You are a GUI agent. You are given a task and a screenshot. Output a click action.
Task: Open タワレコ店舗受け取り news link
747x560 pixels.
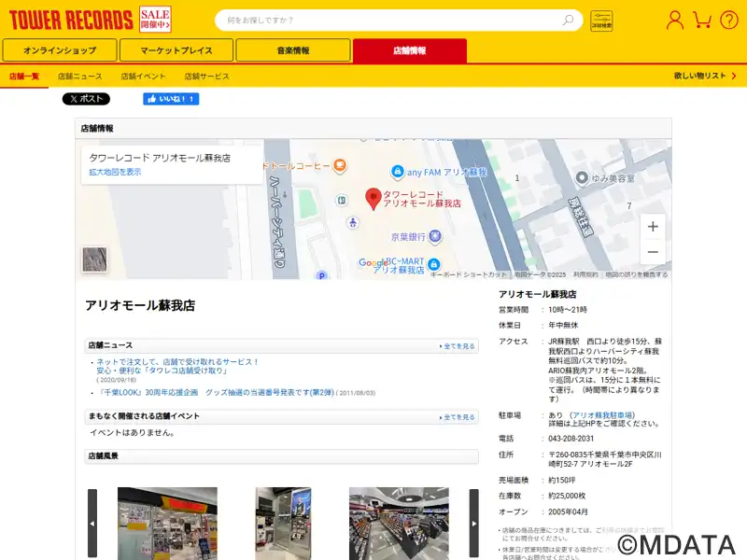point(177,366)
